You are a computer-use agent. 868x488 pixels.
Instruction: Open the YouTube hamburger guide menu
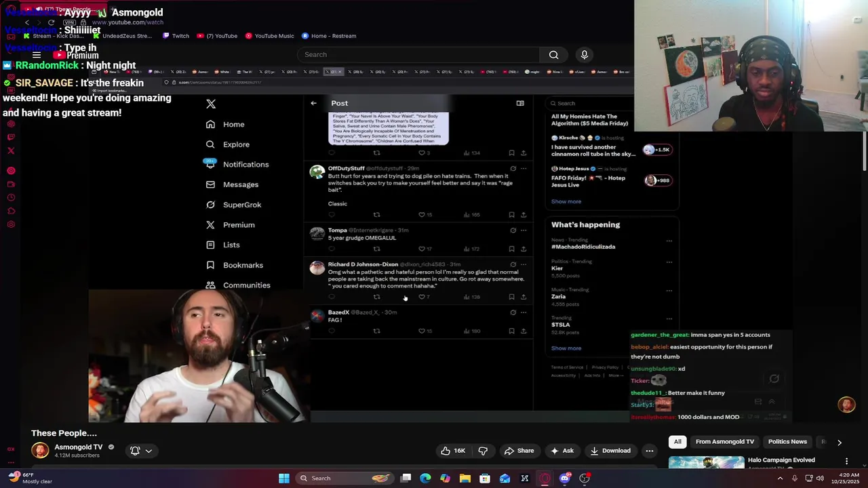[x=37, y=55]
